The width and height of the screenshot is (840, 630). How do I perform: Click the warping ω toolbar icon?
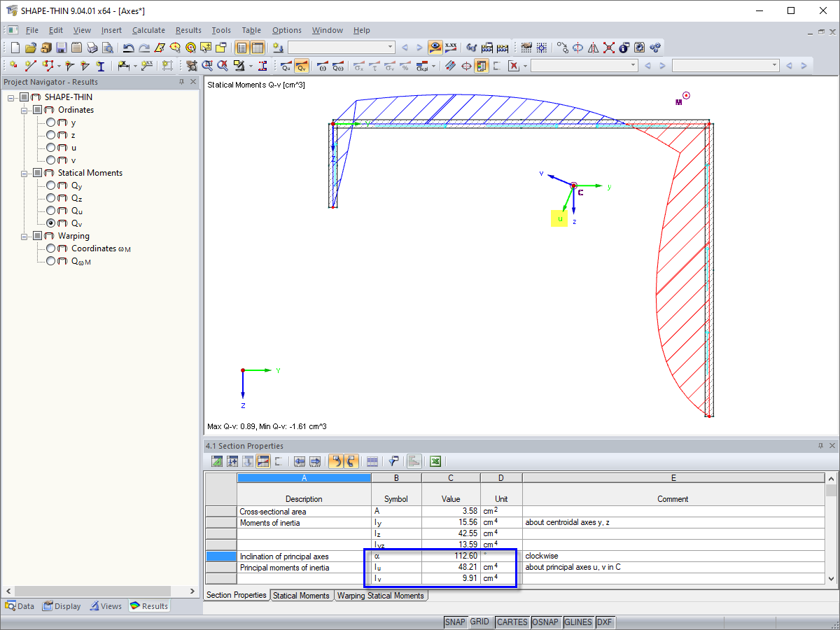pos(322,66)
